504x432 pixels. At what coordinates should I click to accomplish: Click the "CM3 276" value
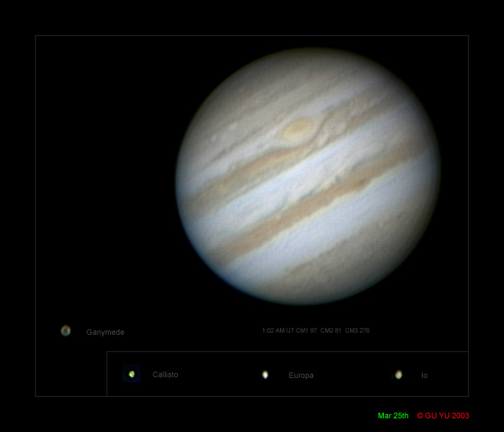pyautogui.click(x=357, y=330)
